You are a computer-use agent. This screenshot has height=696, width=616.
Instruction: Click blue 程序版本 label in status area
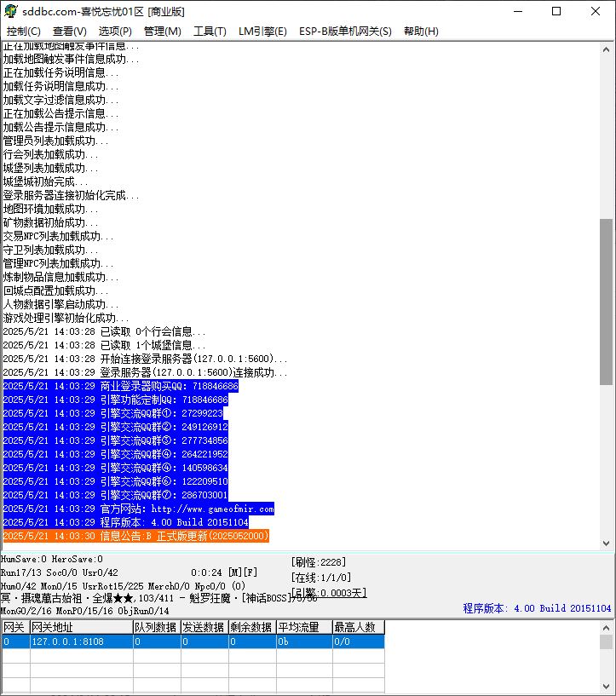(537, 608)
